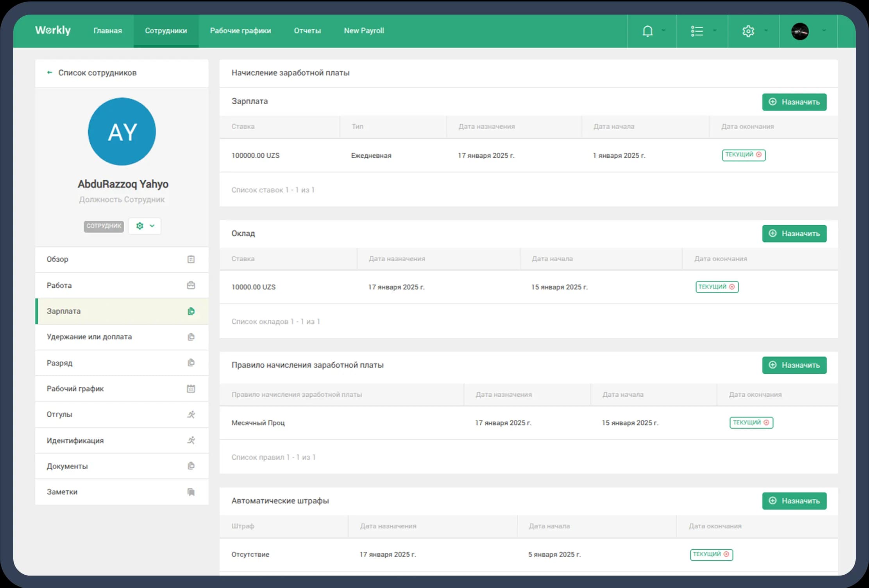This screenshot has width=869, height=588.
Task: Click the running-person icon beside Отгулы
Action: 191,415
